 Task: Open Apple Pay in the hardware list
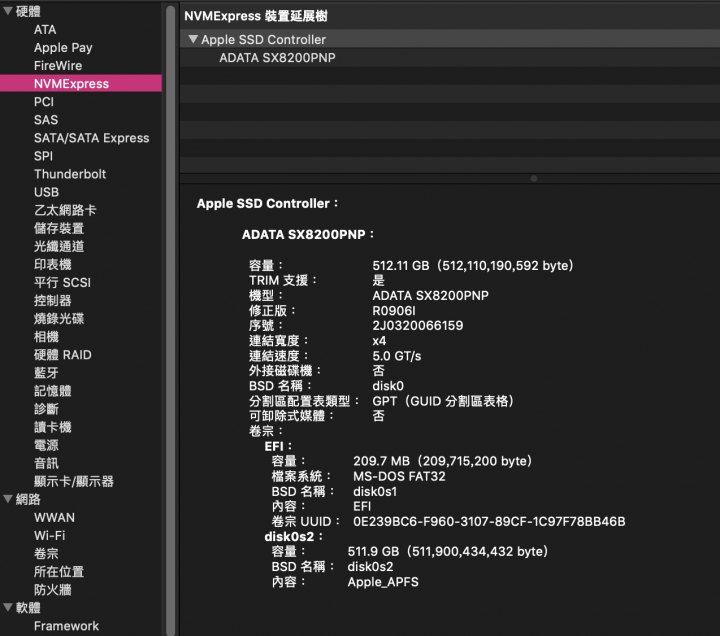pos(63,48)
